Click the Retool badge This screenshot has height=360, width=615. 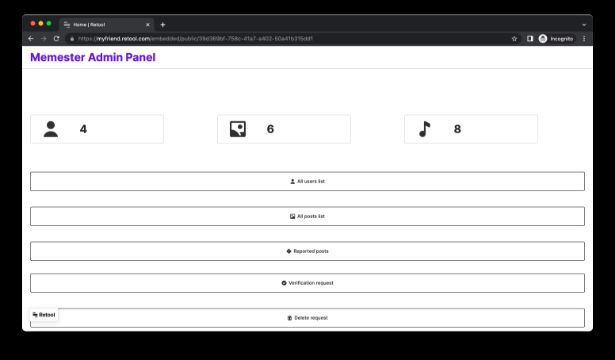44,315
